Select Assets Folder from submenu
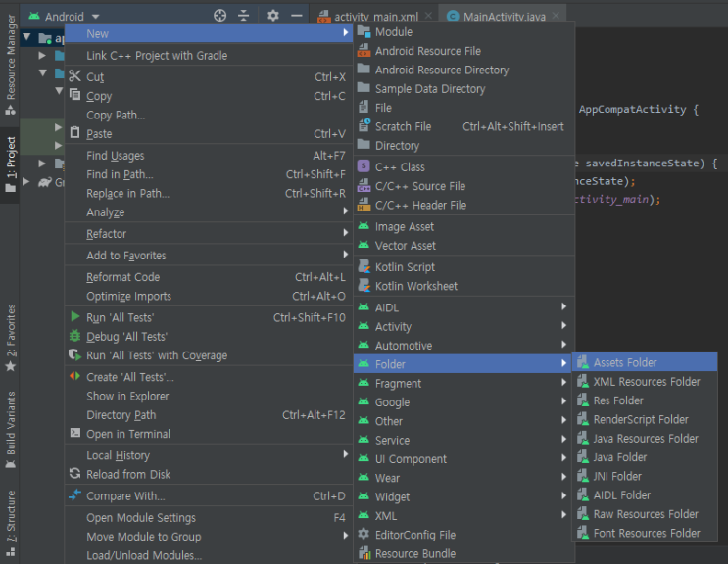The image size is (728, 564). [625, 362]
